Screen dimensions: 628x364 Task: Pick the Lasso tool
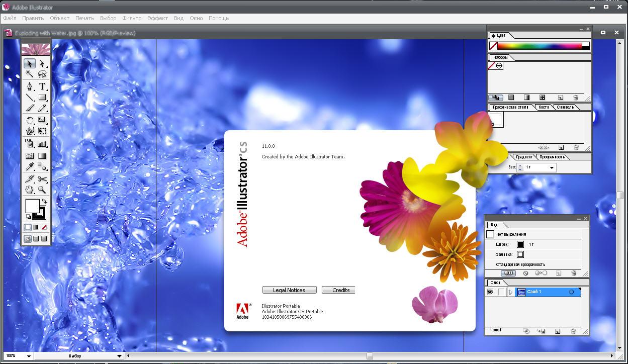[42, 74]
